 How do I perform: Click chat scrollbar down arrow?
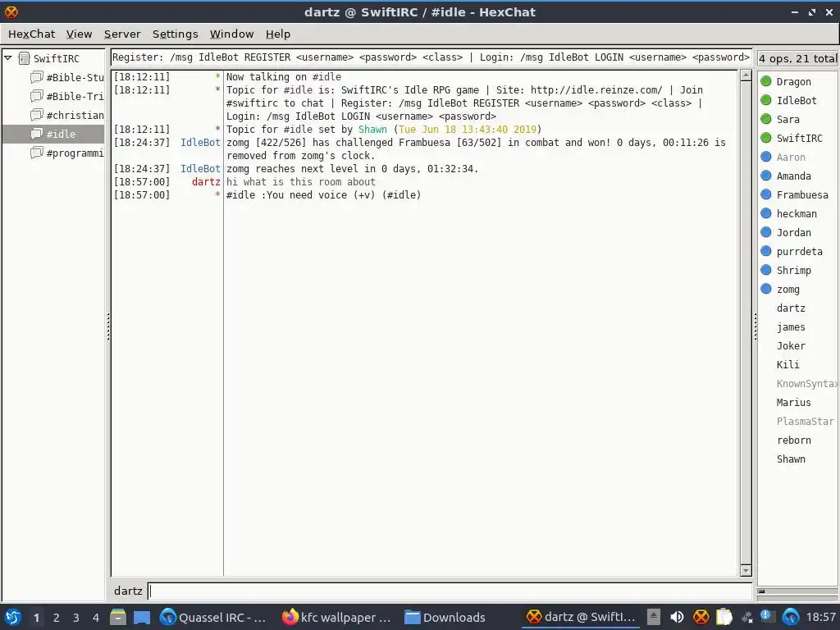745,571
